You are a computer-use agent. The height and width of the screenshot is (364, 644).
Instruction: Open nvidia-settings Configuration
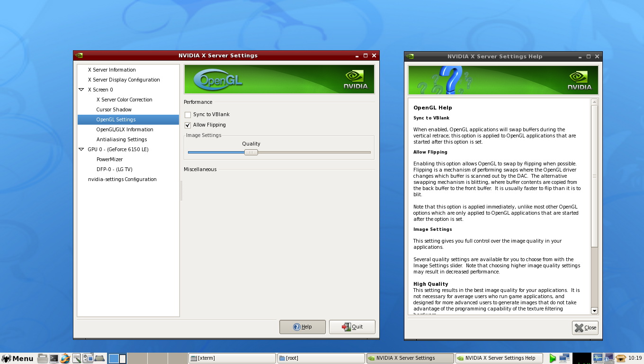pos(122,179)
